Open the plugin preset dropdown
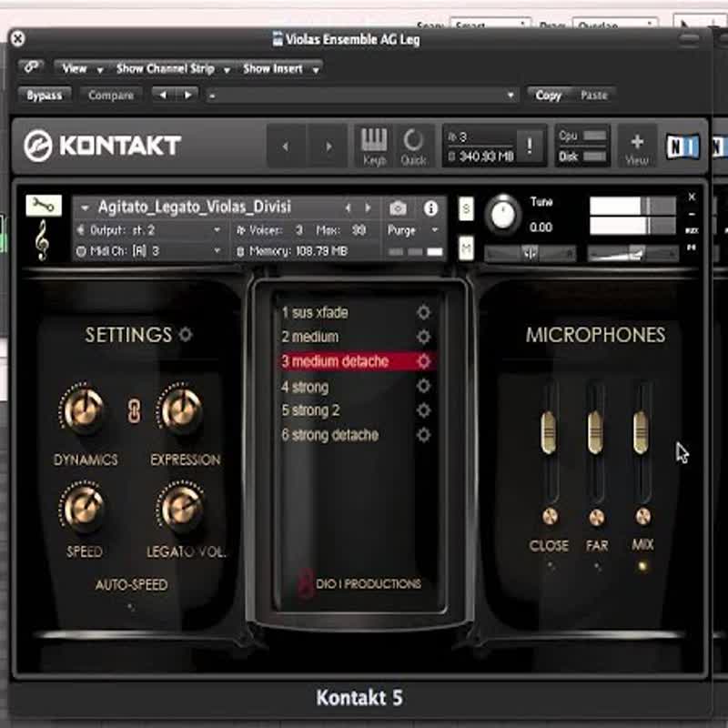Screen dimensions: 728x728 [362, 96]
